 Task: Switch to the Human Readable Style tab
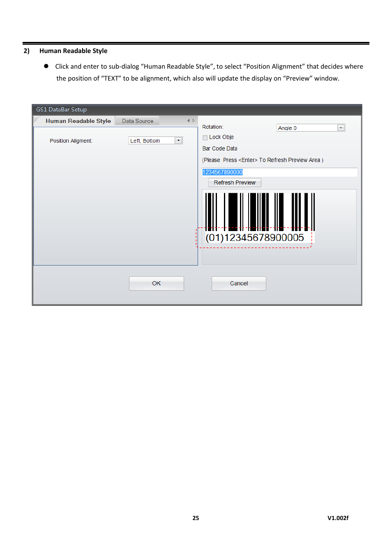pyautogui.click(x=78, y=121)
